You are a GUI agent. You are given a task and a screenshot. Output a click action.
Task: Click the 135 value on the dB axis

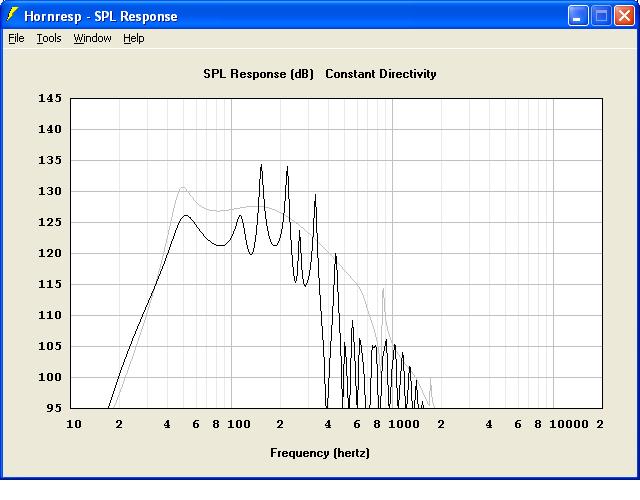[x=50, y=160]
